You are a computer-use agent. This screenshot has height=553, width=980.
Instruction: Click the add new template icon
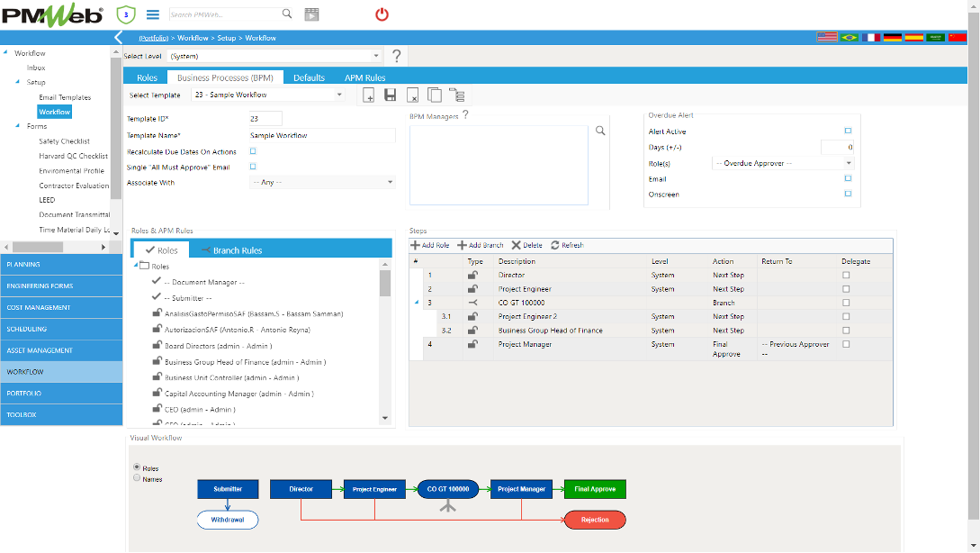click(x=369, y=95)
